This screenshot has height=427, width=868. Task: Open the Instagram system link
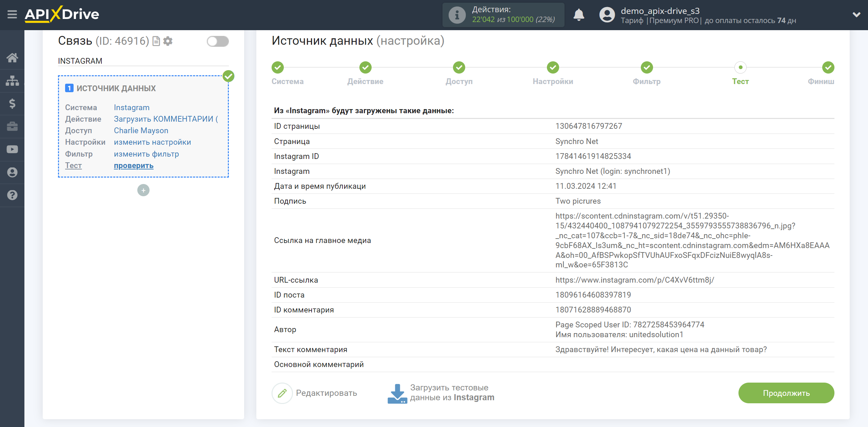(x=132, y=107)
